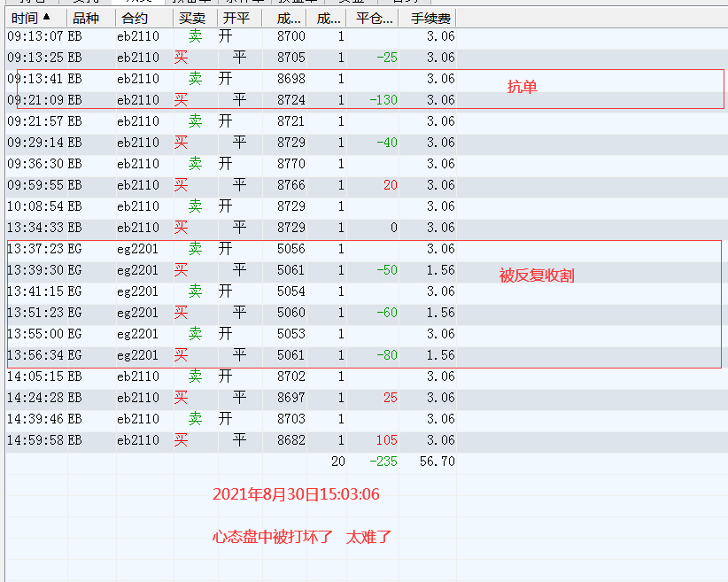Select the 14:39:46 time cell
728x582 pixels.
coord(35,419)
